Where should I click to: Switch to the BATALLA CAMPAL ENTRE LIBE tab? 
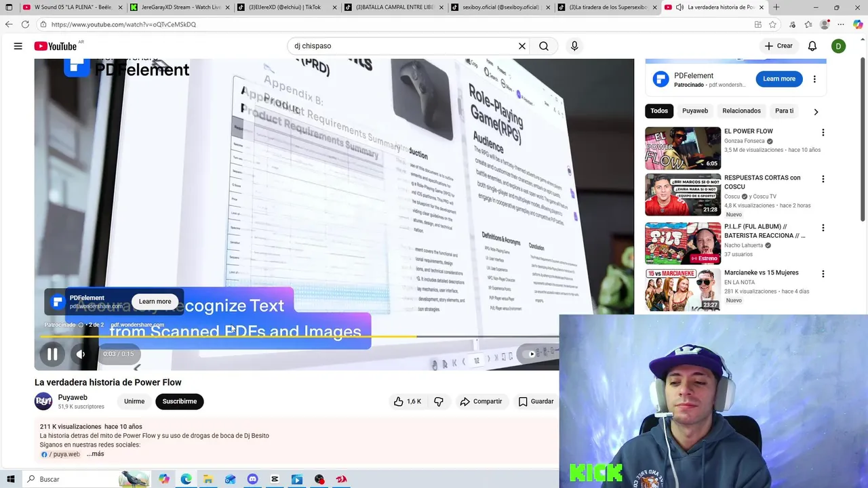(392, 7)
